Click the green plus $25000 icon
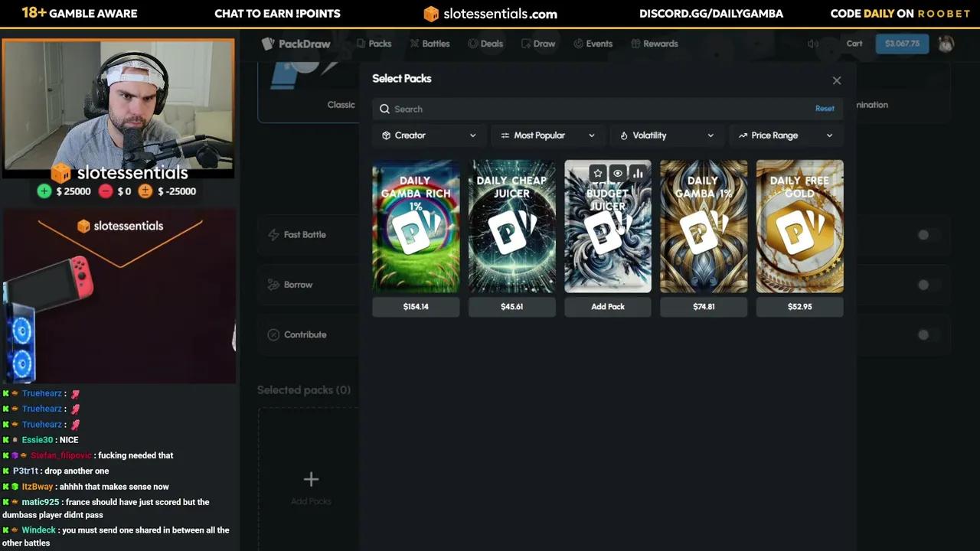Image resolution: width=980 pixels, height=551 pixels. pos(44,191)
